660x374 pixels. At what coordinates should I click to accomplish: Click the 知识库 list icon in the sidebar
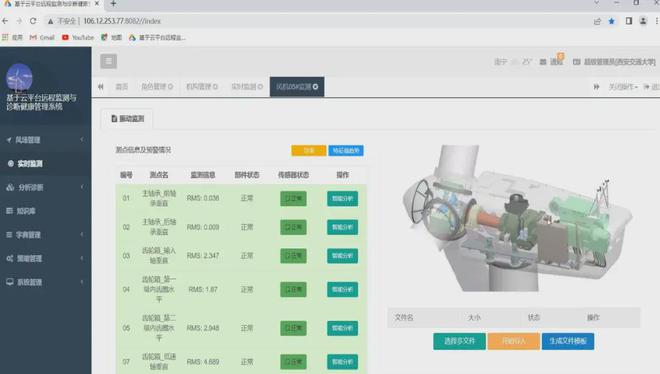click(x=9, y=211)
